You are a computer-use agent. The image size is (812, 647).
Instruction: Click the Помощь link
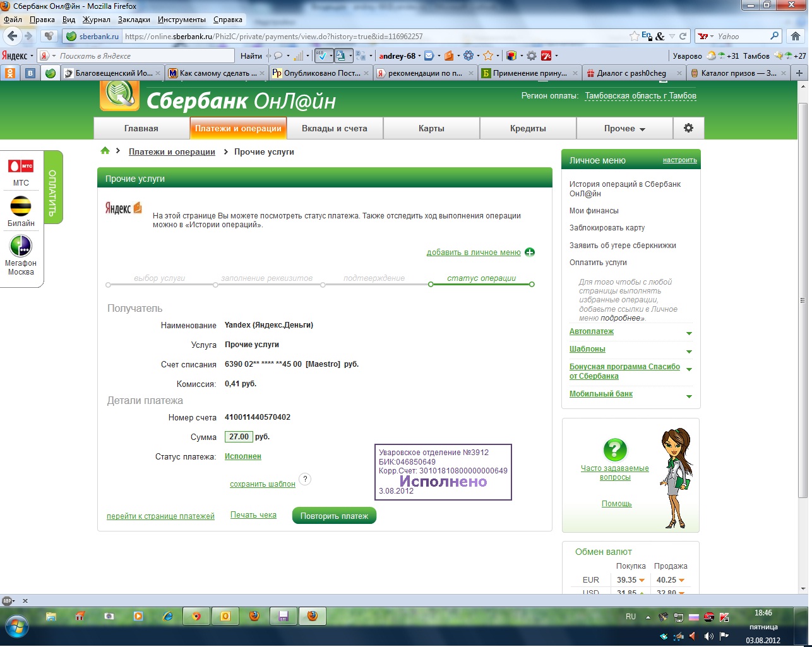616,504
